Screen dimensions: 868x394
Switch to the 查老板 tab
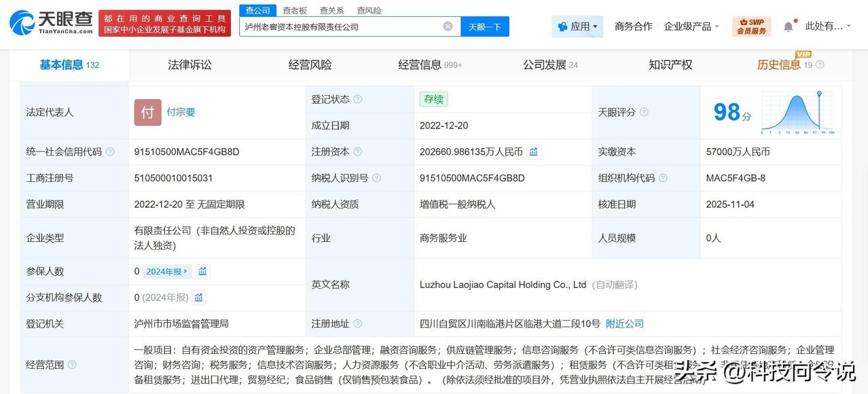point(294,10)
